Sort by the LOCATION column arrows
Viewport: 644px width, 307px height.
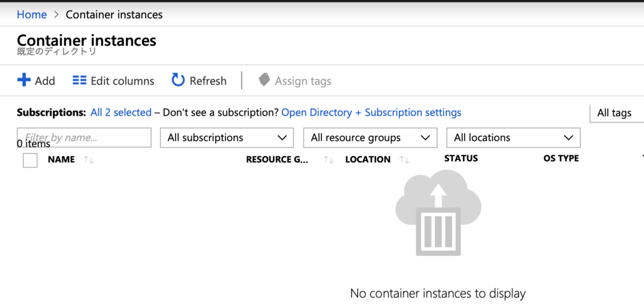point(404,160)
